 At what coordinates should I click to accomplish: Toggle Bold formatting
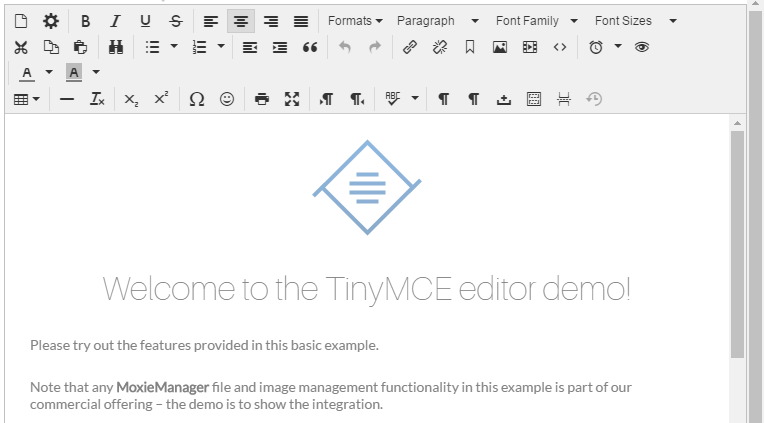pos(85,21)
